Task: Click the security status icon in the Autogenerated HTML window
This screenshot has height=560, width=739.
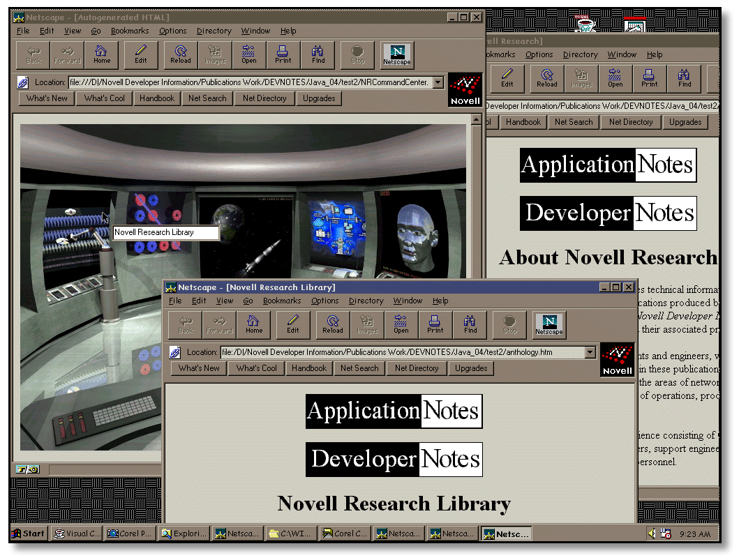Action: 27,469
